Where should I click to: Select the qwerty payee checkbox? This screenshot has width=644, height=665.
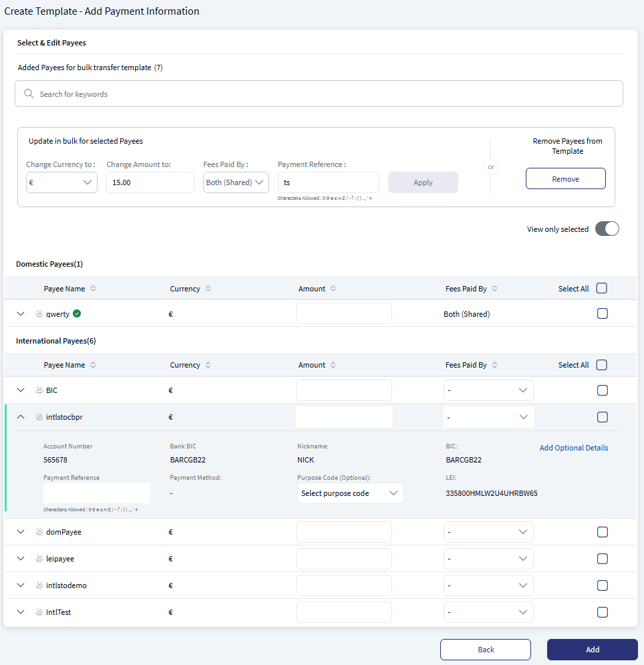(603, 313)
